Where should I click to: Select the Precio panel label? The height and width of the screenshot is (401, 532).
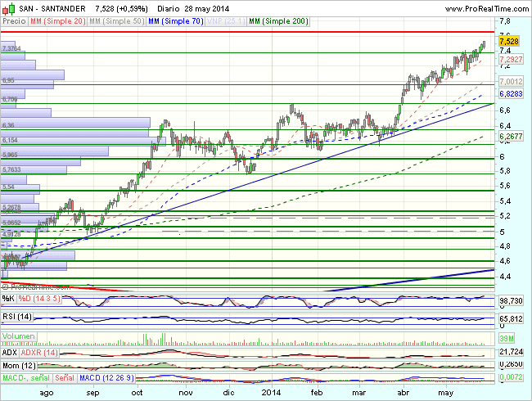13,20
